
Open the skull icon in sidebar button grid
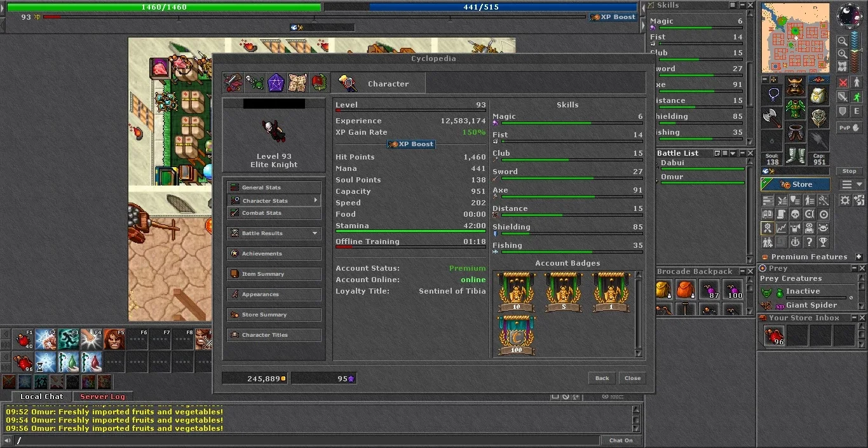tap(796, 214)
